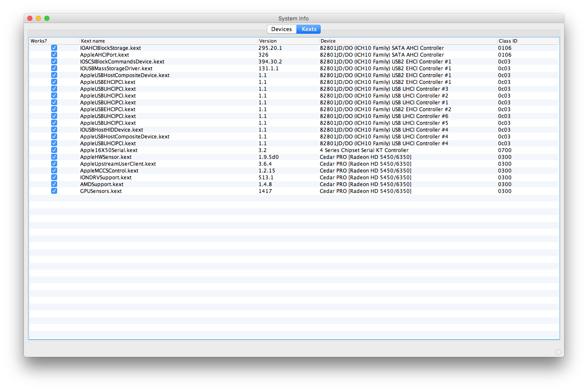Click the 'USB UHCI Controller #6' device cell
Screen dimensions: 588x391
coord(384,116)
